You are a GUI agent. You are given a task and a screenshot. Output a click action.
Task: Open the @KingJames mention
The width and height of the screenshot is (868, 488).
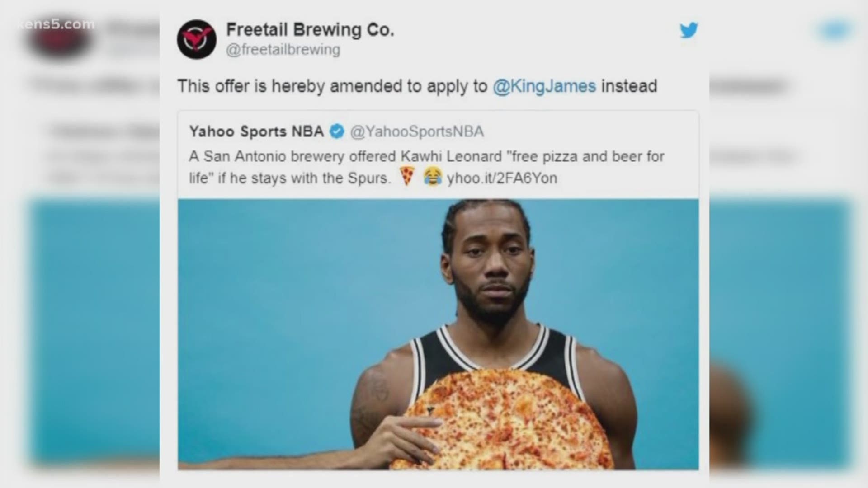point(544,86)
